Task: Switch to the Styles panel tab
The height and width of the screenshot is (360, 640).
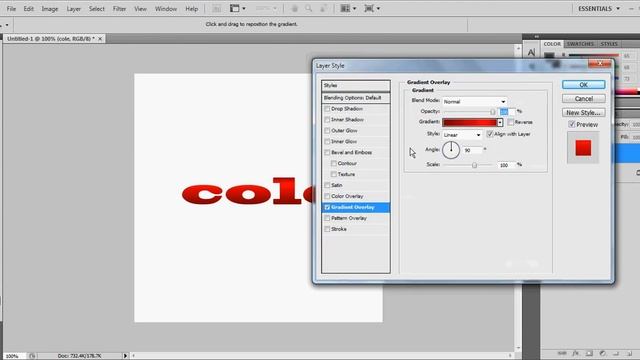Action: coord(609,44)
